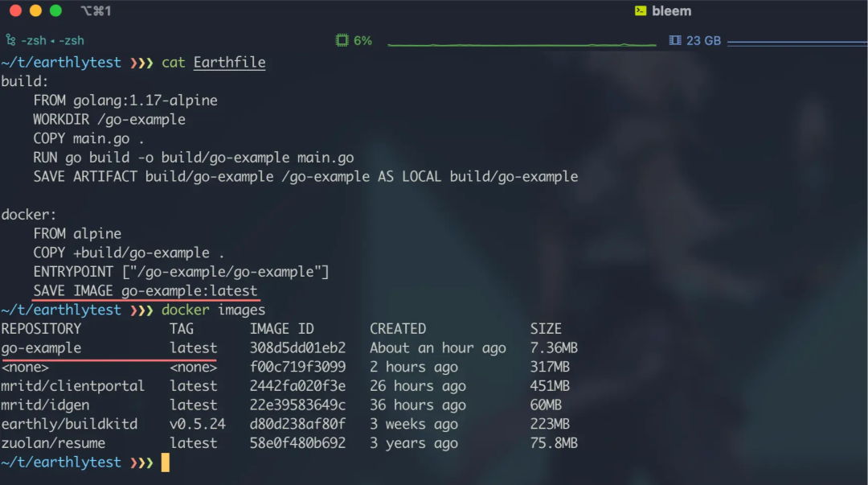
Task: Click the yellow minimize window button
Action: click(x=35, y=10)
